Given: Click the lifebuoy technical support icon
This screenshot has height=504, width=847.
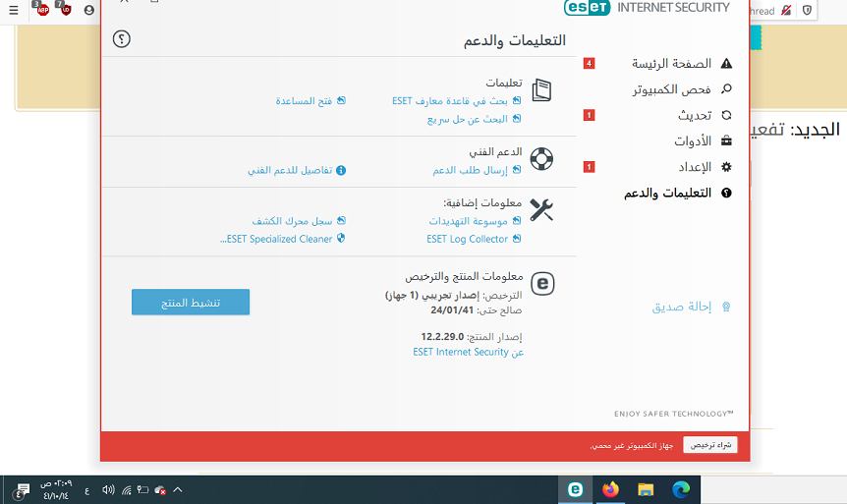Looking at the screenshot, I should 541,159.
